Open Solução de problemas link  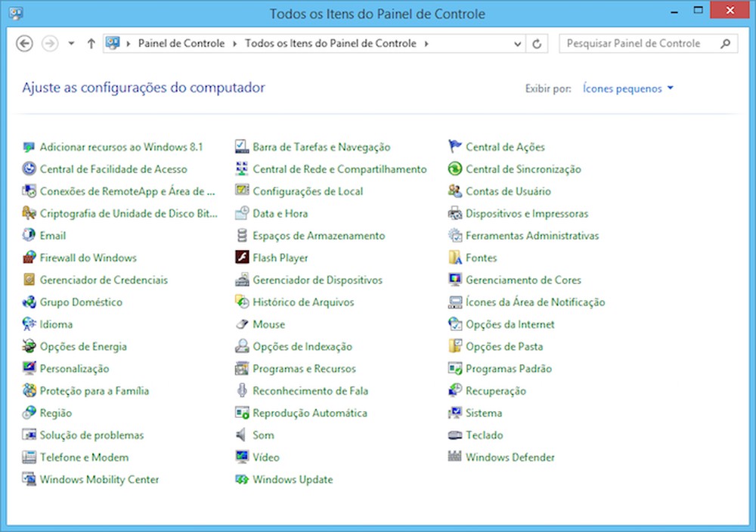click(91, 435)
